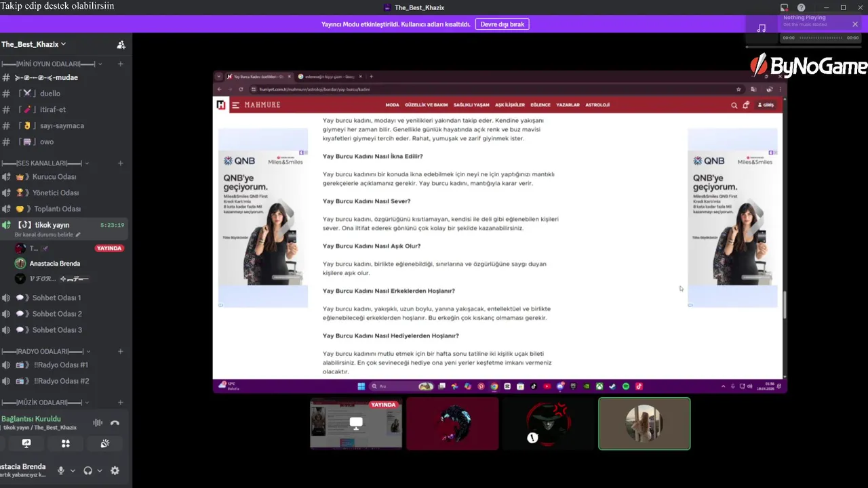This screenshot has height=488, width=868.
Task: Open AŞK İLİŞKİLER menu in streamed page
Action: (x=510, y=105)
